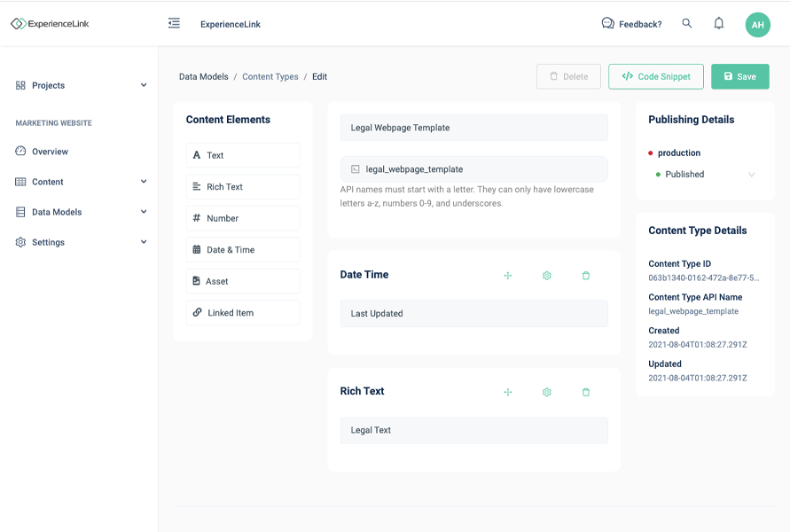Save the content type
Screen dimensions: 790x532
pos(739,76)
